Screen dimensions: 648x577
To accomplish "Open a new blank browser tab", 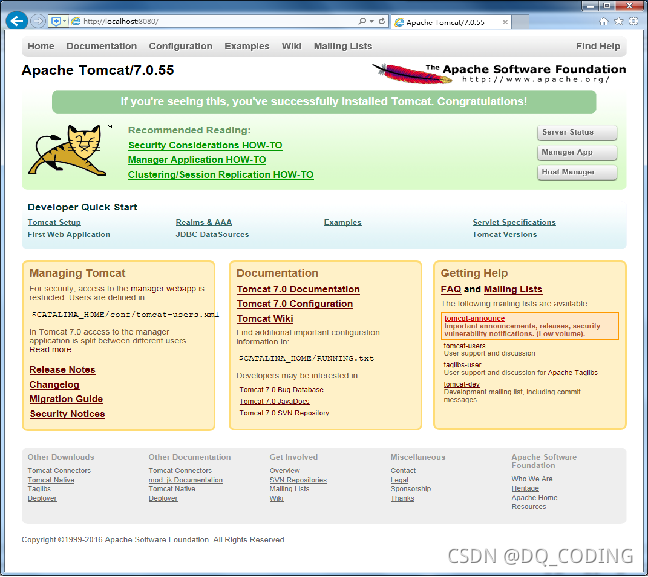I will [x=520, y=22].
